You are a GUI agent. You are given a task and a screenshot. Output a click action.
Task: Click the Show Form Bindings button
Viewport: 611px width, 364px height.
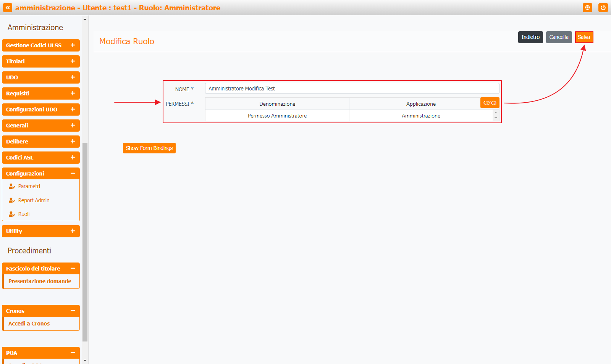pyautogui.click(x=149, y=148)
